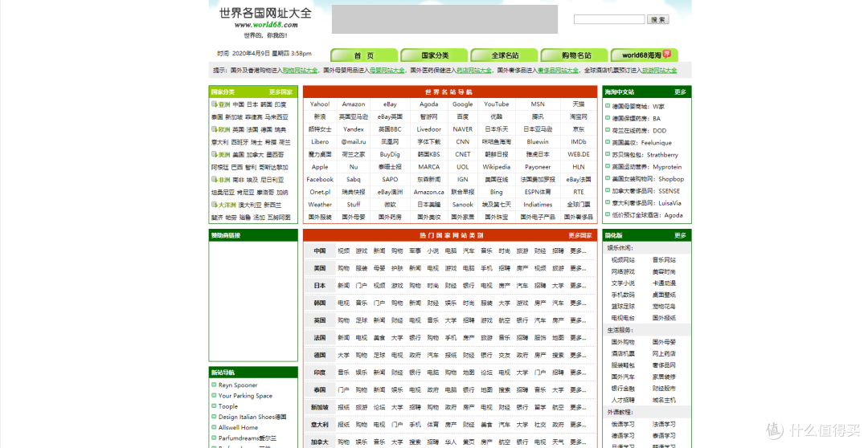Image resolution: width=868 pixels, height=448 pixels.
Task: Open 更多... in the 新加坡 row
Action: click(578, 407)
